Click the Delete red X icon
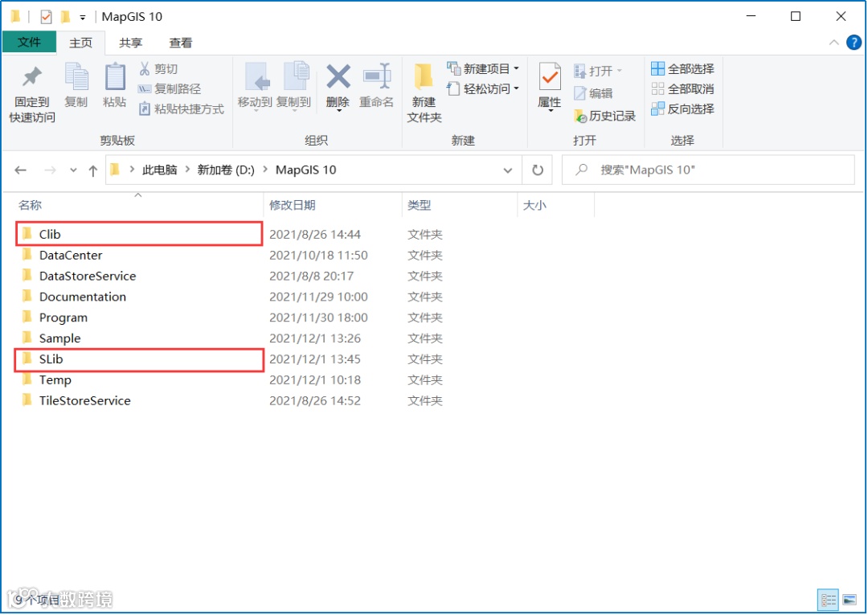868x615 pixels. (338, 77)
